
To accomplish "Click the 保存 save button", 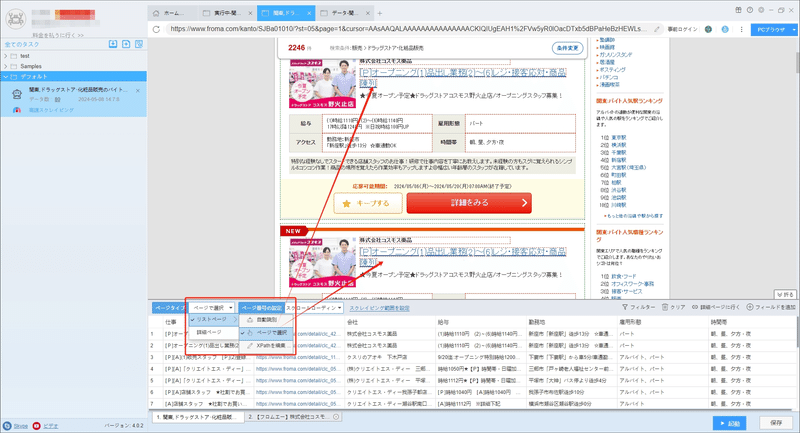I will (776, 423).
